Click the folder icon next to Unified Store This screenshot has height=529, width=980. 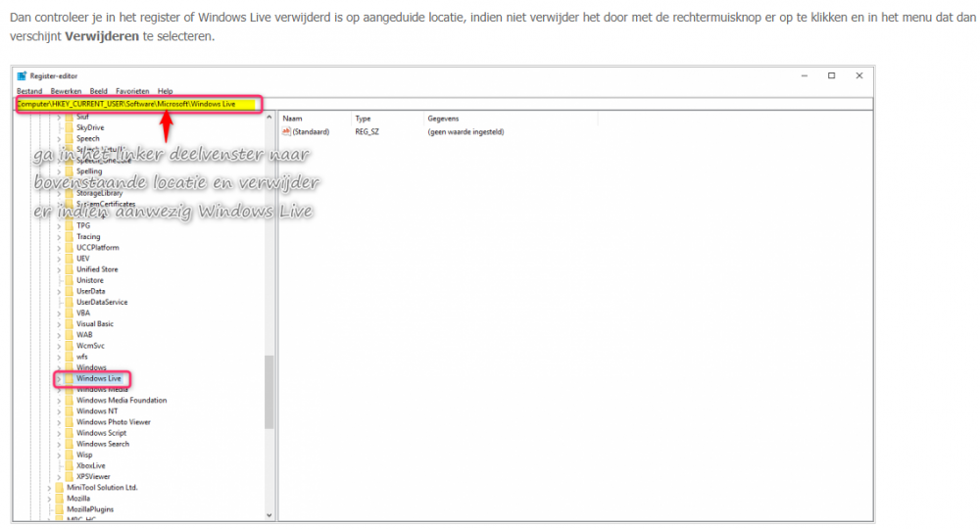pos(70,269)
